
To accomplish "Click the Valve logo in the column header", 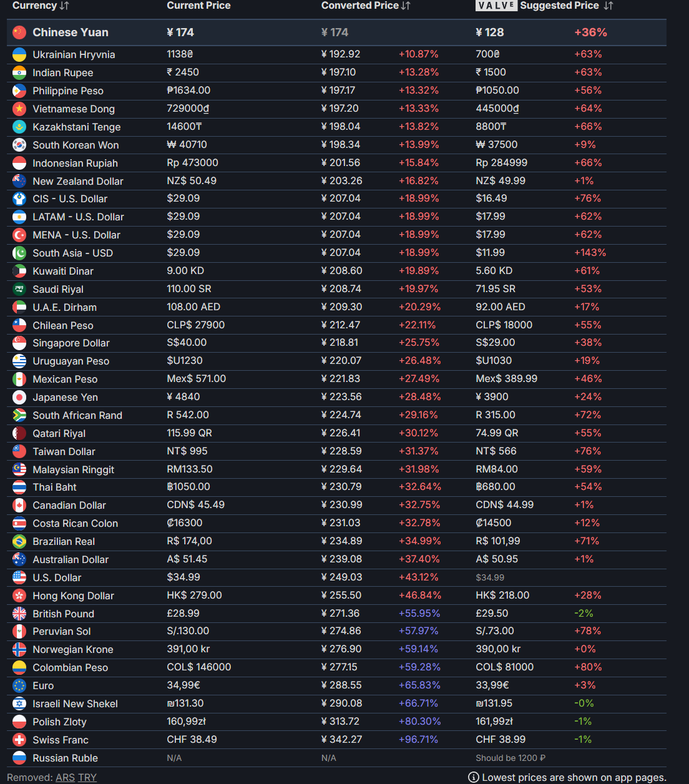I will (x=496, y=6).
